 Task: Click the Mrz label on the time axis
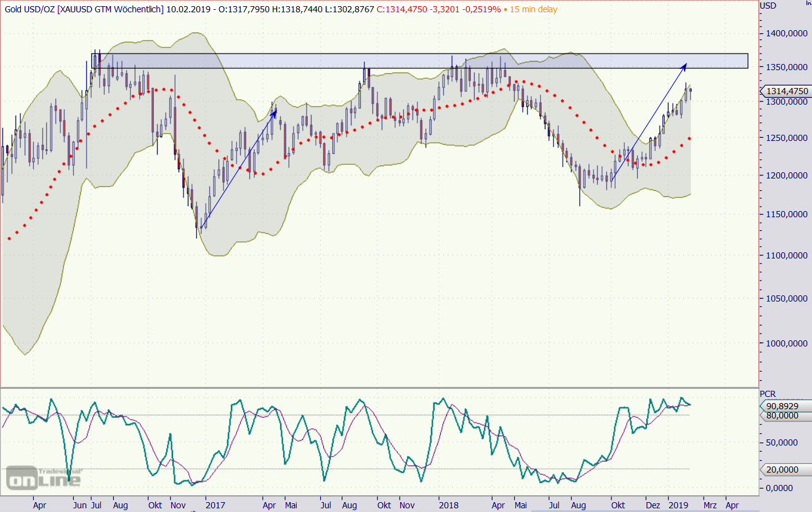[x=710, y=505]
